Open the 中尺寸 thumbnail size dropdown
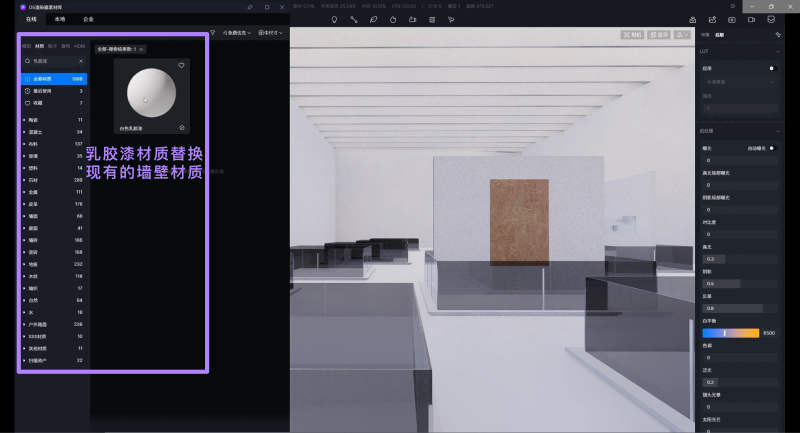Viewport: 800px width, 433px height. click(x=270, y=33)
